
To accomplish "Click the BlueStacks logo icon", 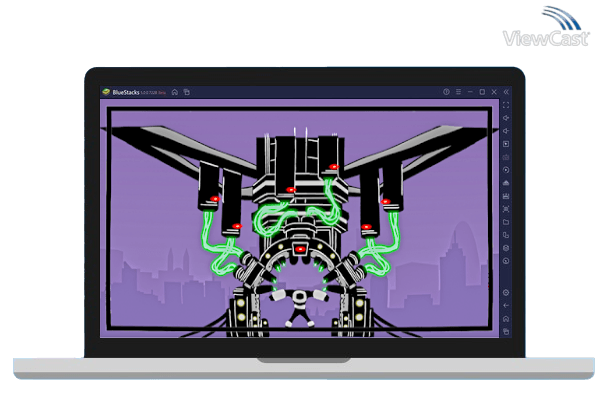I will click(x=106, y=92).
